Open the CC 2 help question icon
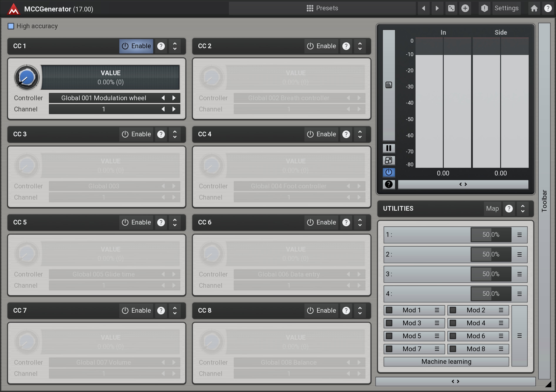 click(346, 46)
